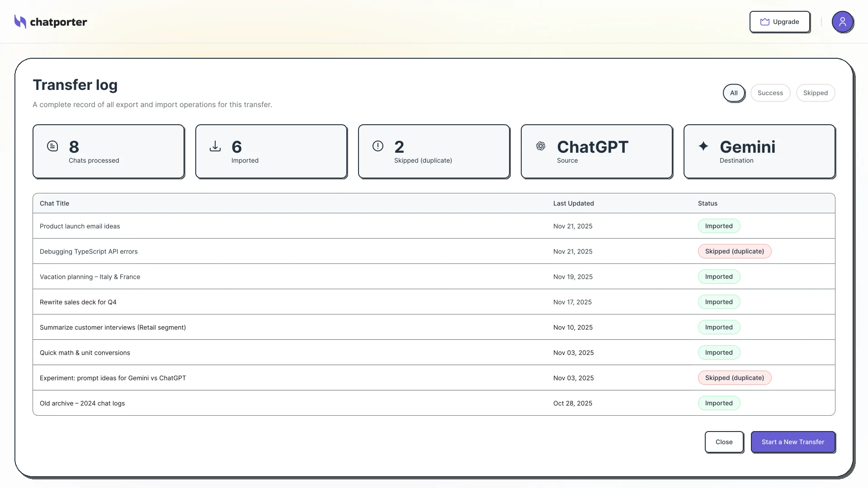The image size is (868, 488).
Task: Click the ChatGPT source logo icon
Action: click(x=541, y=146)
